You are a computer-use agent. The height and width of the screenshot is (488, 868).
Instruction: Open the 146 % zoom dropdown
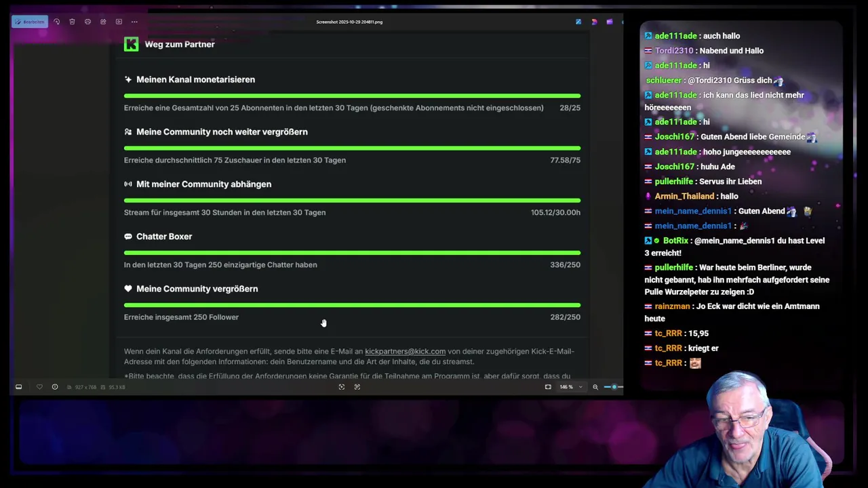570,387
